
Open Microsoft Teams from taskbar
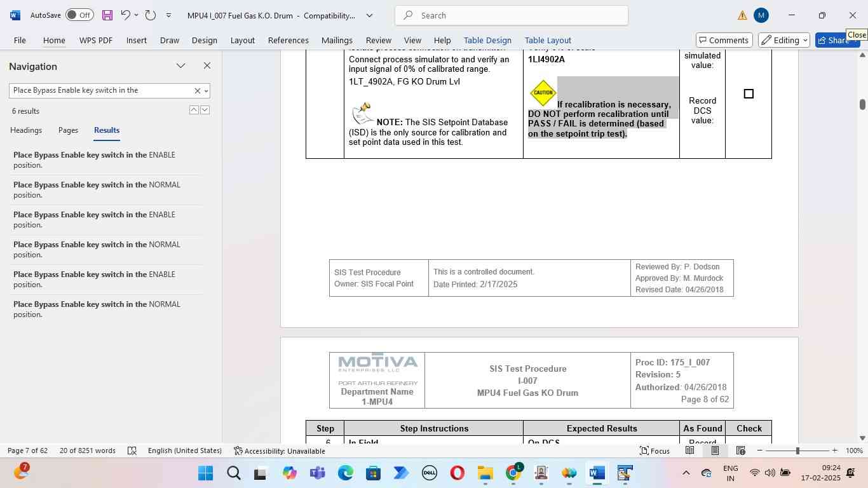point(317,473)
